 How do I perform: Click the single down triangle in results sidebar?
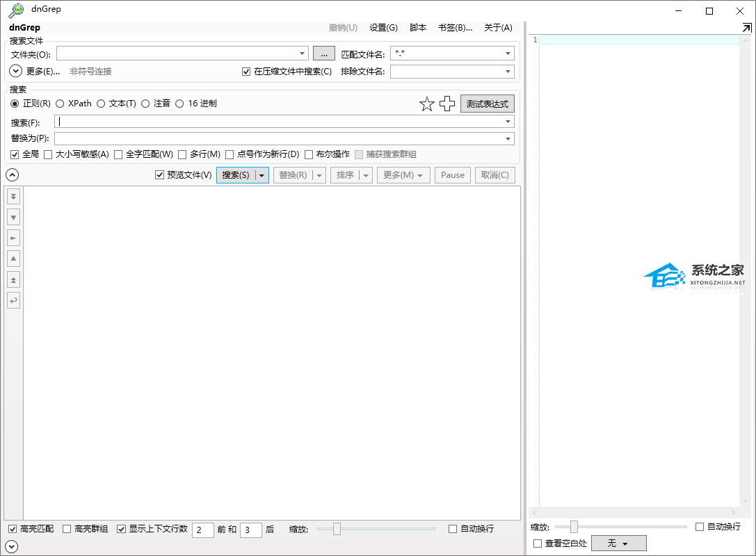pos(13,217)
